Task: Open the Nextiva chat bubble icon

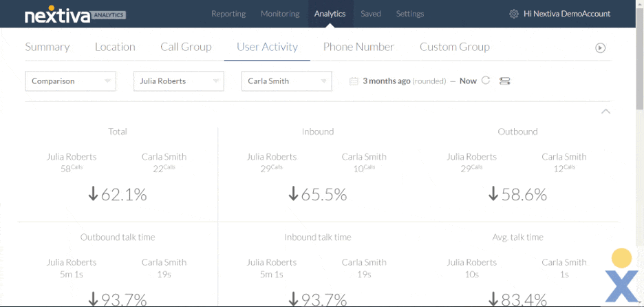Action: (621, 275)
